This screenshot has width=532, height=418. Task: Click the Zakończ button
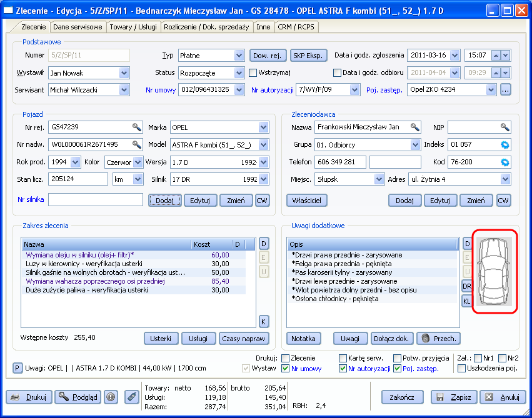402,397
